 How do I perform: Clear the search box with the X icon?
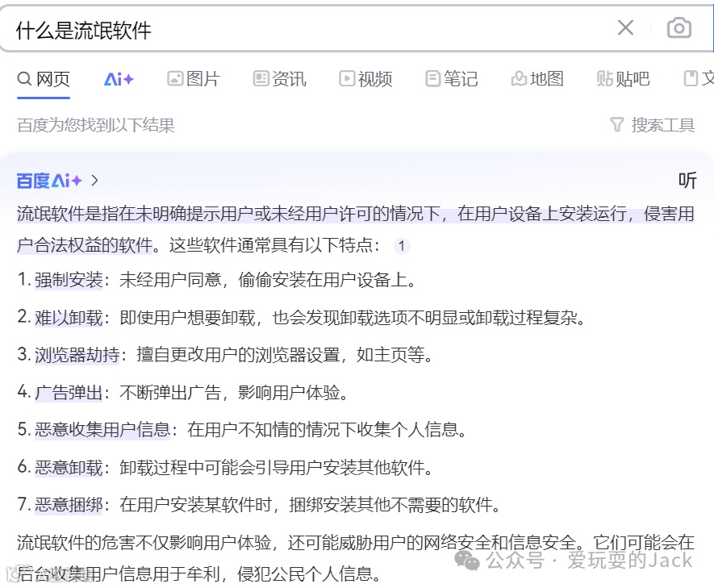625,27
